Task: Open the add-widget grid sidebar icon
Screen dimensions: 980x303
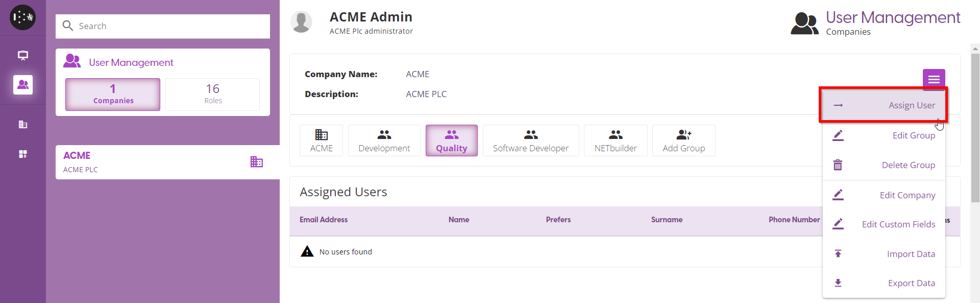Action: tap(23, 154)
